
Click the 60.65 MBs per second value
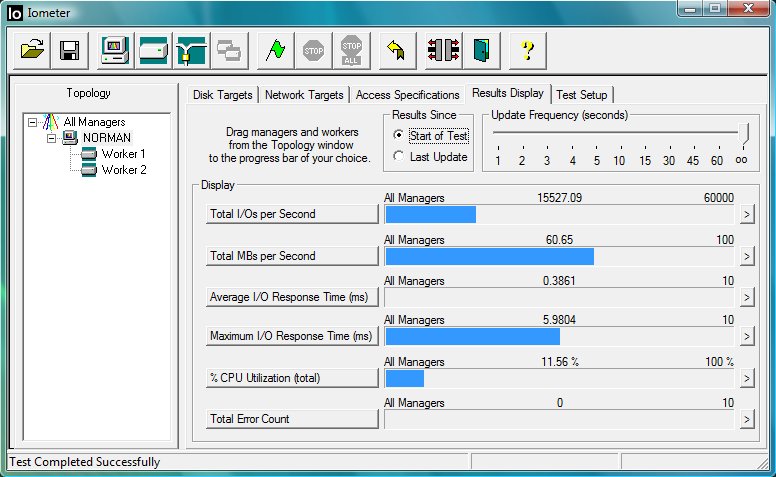[x=559, y=240]
